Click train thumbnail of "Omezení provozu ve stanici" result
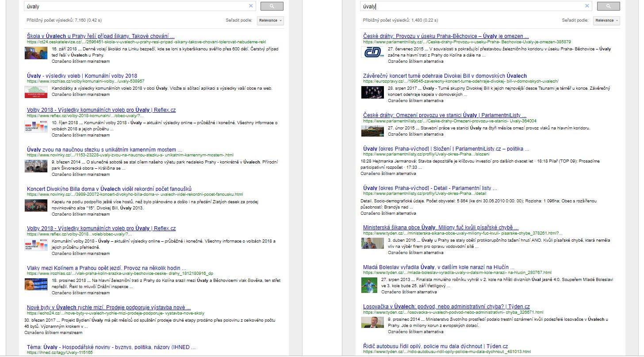Screen dimensions: 644x357 click(x=372, y=131)
